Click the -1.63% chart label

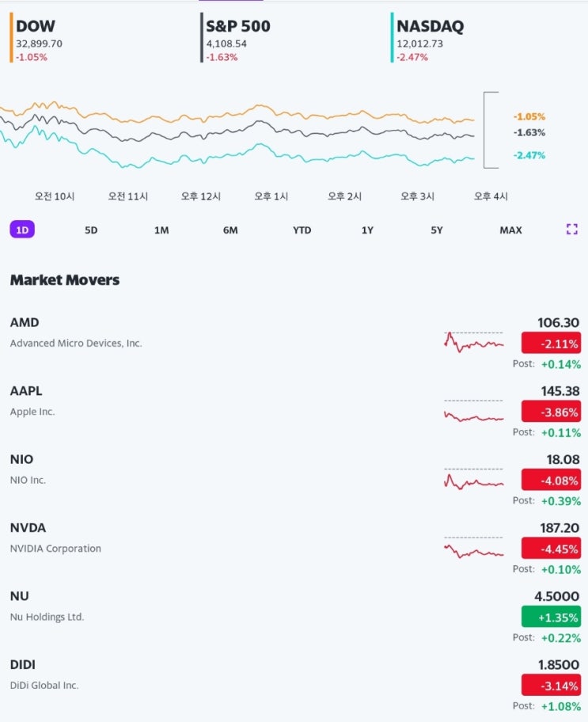(x=529, y=133)
